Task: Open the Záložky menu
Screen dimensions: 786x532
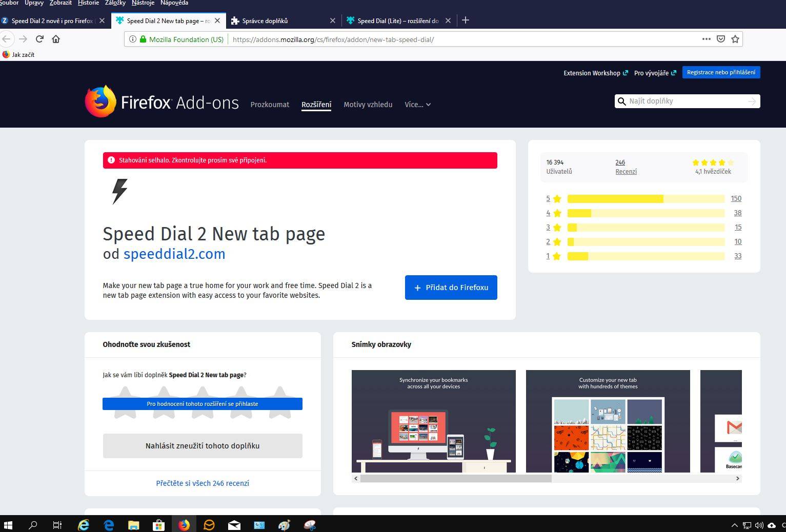Action: (115, 3)
